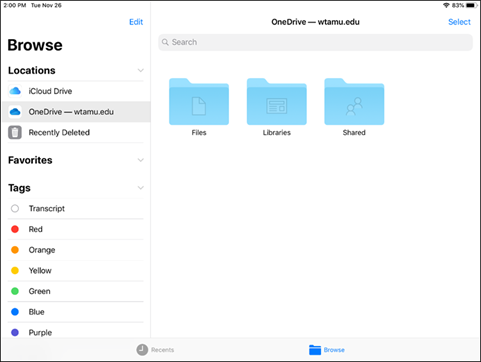Screen dimensions: 481x362
Task: Click the time 2:00 PM in status bar
Action: (15, 5)
